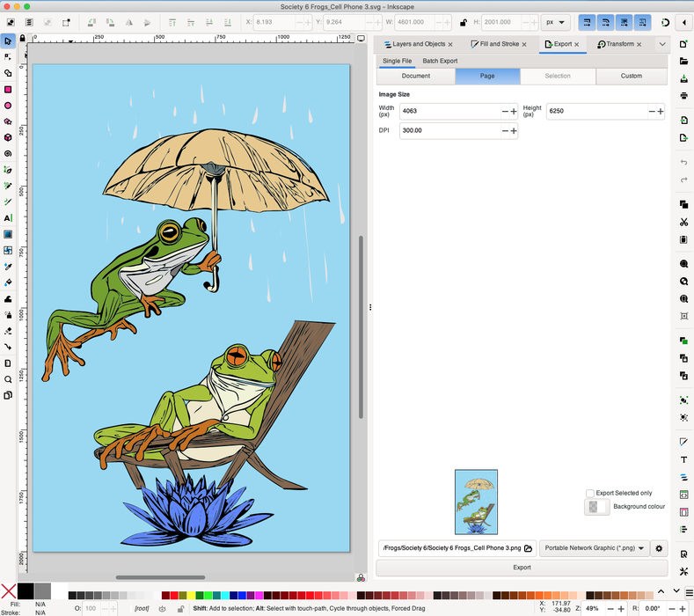Image resolution: width=694 pixels, height=616 pixels.
Task: Raise selection to top
Action: (x=172, y=22)
